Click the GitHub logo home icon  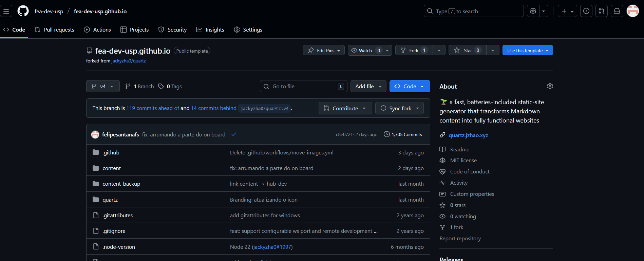point(23,11)
